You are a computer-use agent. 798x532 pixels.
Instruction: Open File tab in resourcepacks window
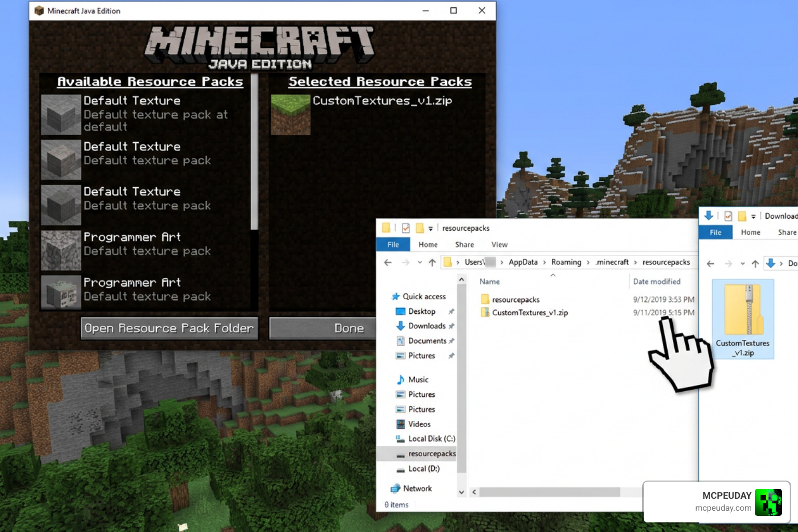393,244
